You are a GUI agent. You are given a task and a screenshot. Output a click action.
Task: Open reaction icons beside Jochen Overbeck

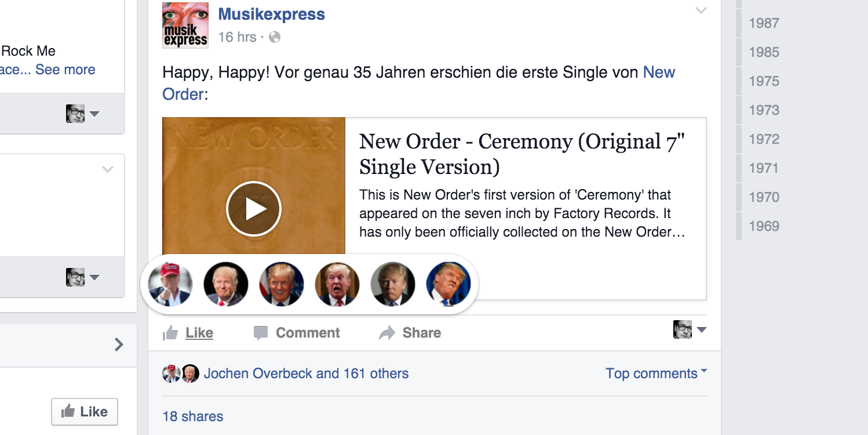point(180,374)
